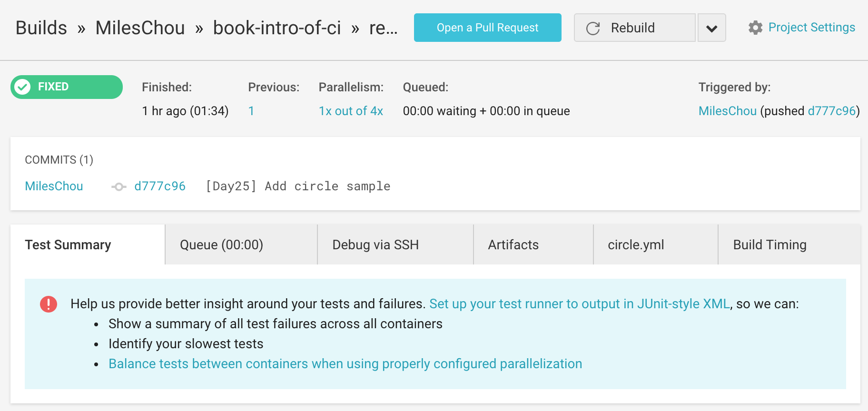Screen dimensions: 868x411
Task: Click the commit node icon beside d777c96
Action: 118,186
